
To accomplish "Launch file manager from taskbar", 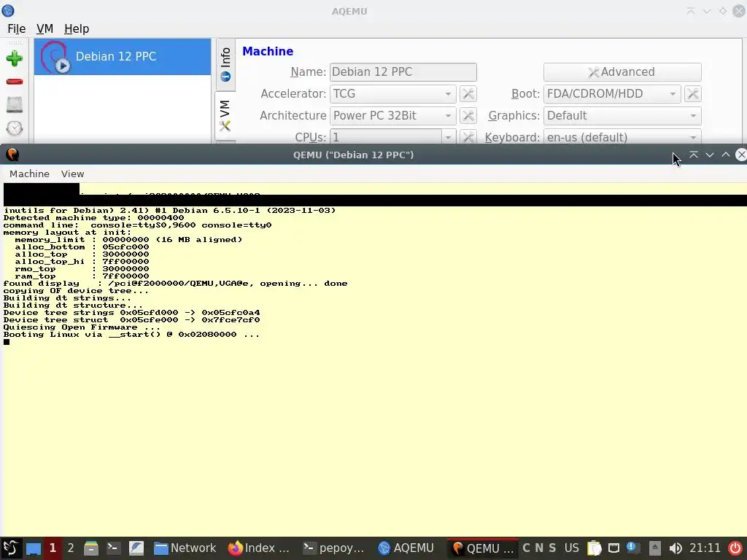I will click(91, 548).
